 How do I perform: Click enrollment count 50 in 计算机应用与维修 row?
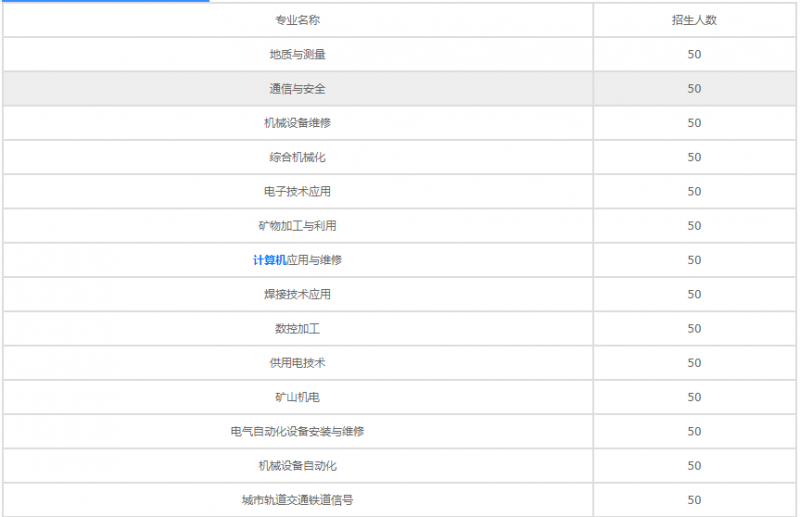click(694, 260)
